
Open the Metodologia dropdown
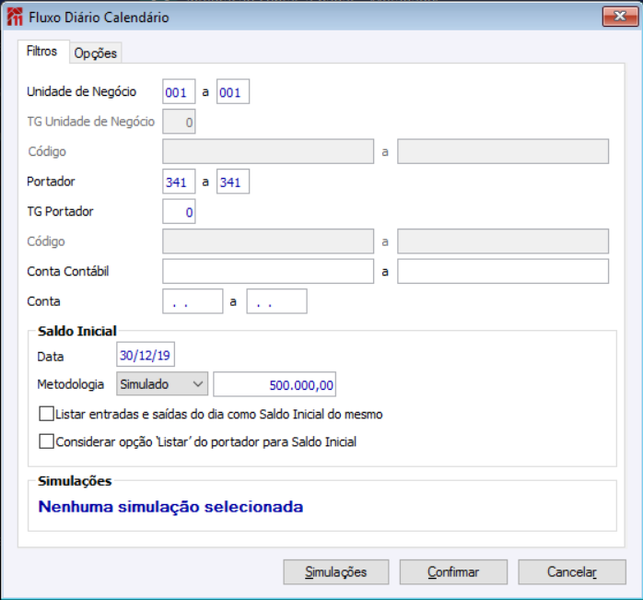[x=162, y=384]
